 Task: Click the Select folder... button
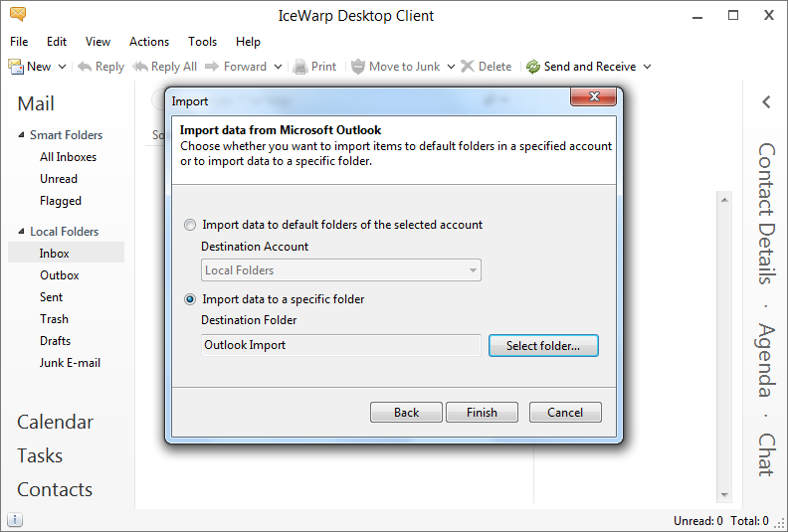tap(543, 346)
